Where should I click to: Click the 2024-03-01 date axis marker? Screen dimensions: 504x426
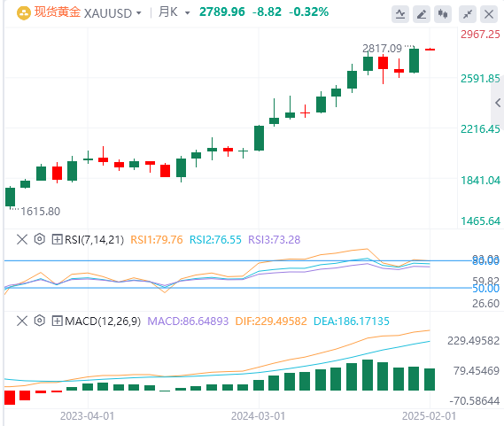(x=258, y=416)
